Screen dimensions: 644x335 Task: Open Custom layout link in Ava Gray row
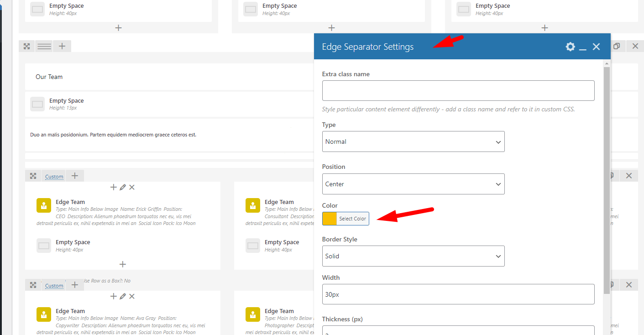(54, 286)
